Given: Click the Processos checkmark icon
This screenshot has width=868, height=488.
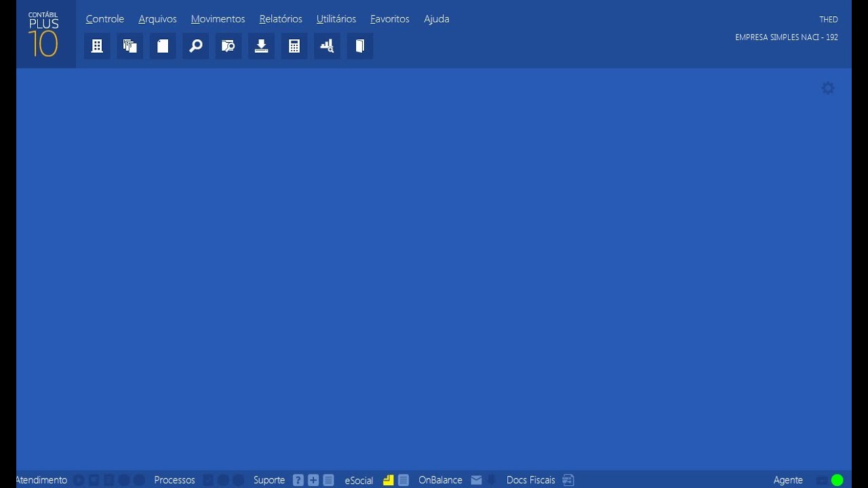Looking at the screenshot, I should pos(208,480).
